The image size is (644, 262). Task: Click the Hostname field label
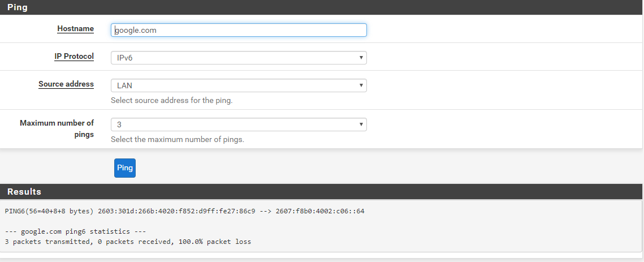(75, 29)
